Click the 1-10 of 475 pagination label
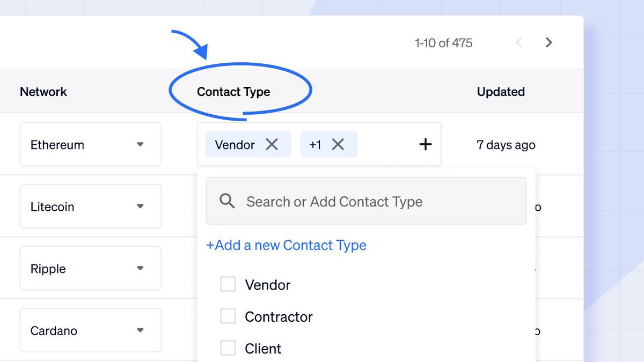 [443, 43]
